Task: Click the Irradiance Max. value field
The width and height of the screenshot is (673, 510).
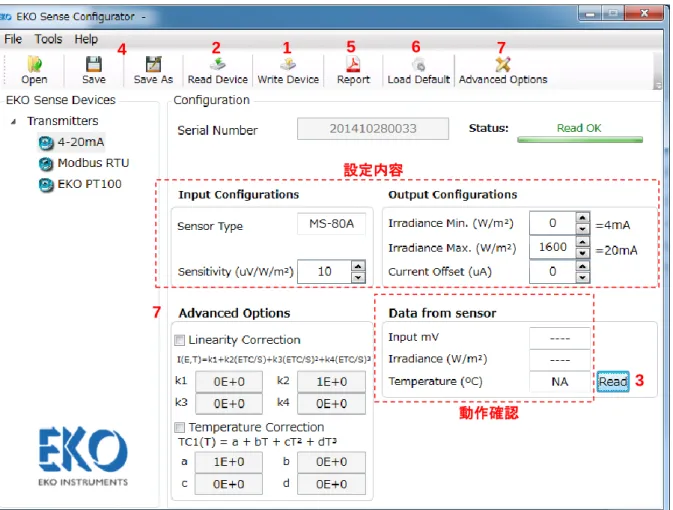Action: click(552, 247)
